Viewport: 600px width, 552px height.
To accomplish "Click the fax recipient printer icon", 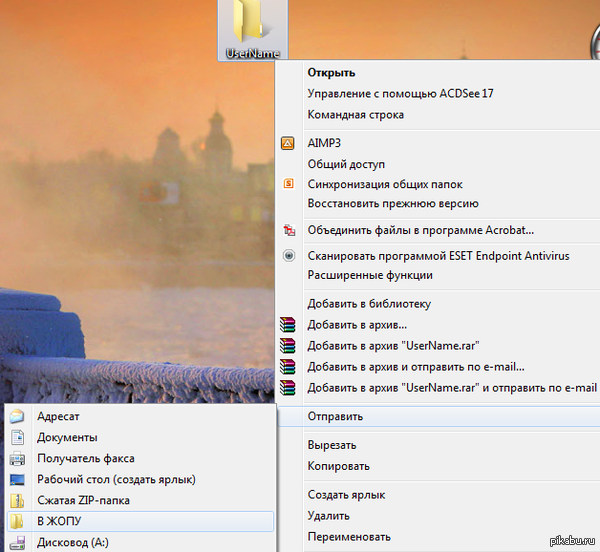I will (17, 458).
